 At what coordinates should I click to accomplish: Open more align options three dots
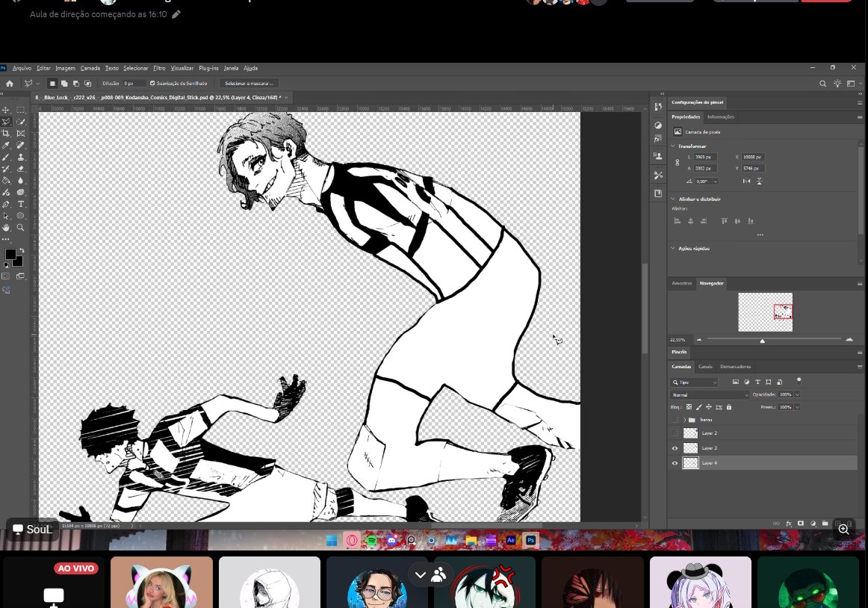[x=760, y=235]
